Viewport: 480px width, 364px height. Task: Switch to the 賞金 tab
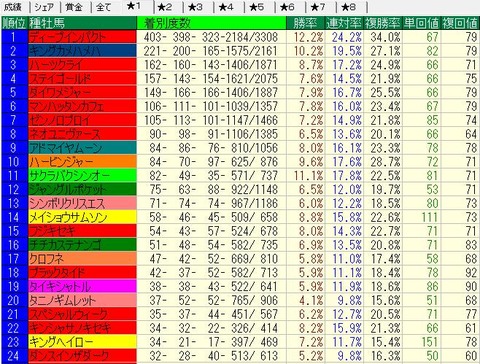pos(75,7)
